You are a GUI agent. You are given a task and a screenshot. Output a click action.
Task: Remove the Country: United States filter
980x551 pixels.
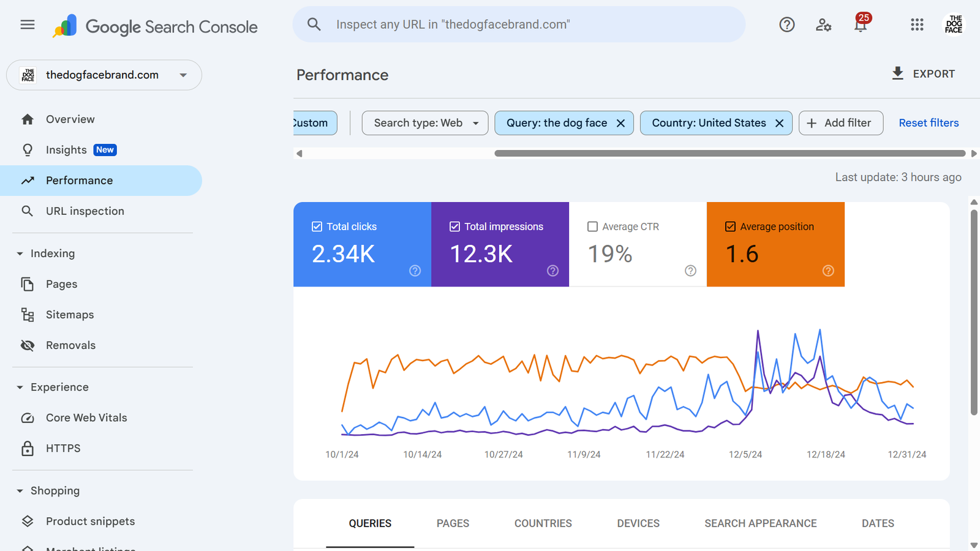point(779,123)
